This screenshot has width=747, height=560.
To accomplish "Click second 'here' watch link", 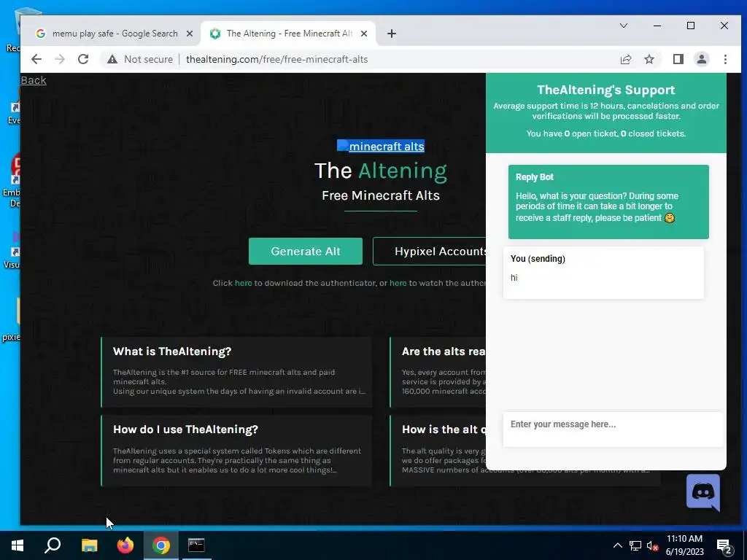I will pyautogui.click(x=398, y=283).
